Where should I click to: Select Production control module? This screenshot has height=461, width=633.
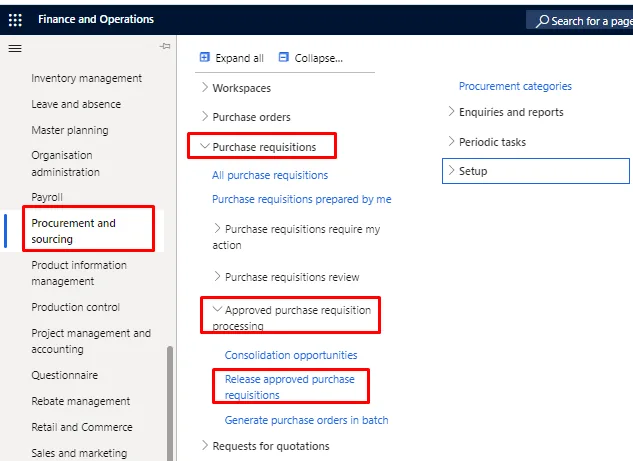click(x=75, y=307)
